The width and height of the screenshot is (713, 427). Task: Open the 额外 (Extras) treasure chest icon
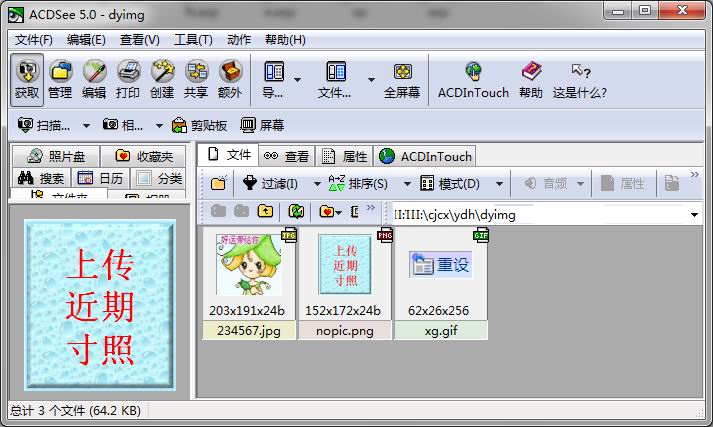(230, 80)
